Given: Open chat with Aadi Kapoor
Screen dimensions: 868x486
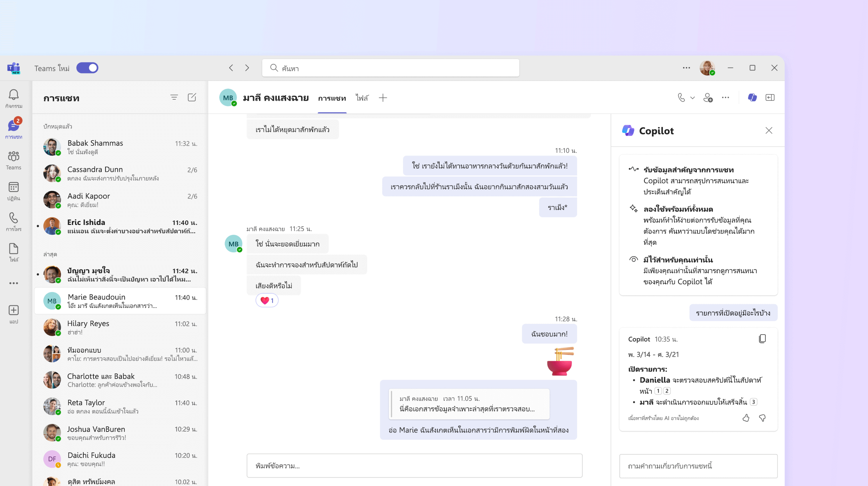Looking at the screenshot, I should click(x=120, y=200).
